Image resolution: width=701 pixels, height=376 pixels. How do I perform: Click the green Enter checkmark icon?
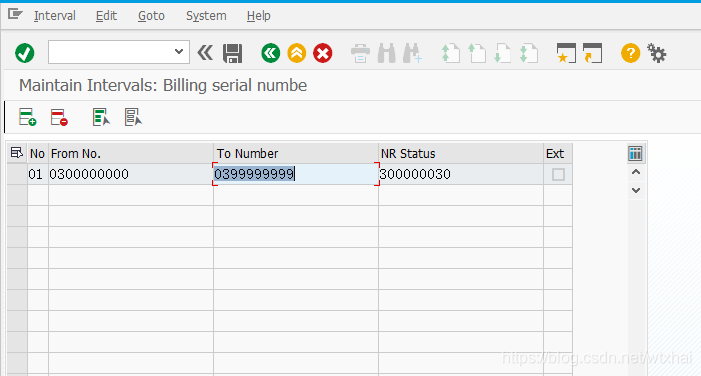tap(25, 53)
